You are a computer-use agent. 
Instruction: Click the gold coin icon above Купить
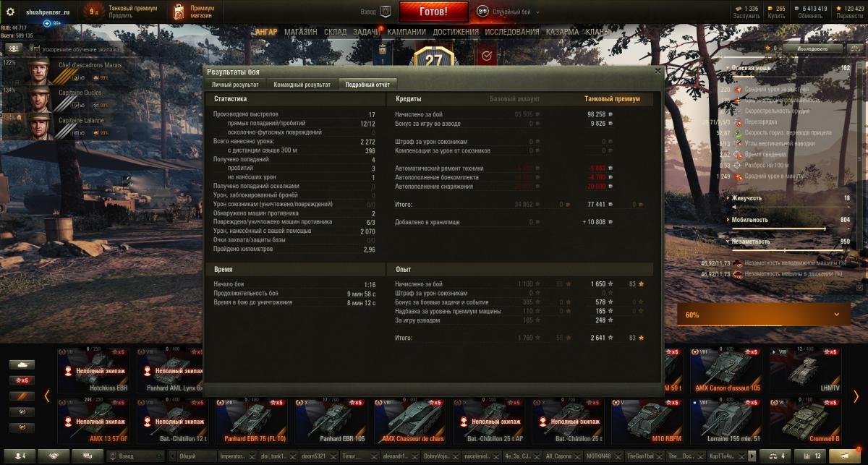tap(770, 9)
